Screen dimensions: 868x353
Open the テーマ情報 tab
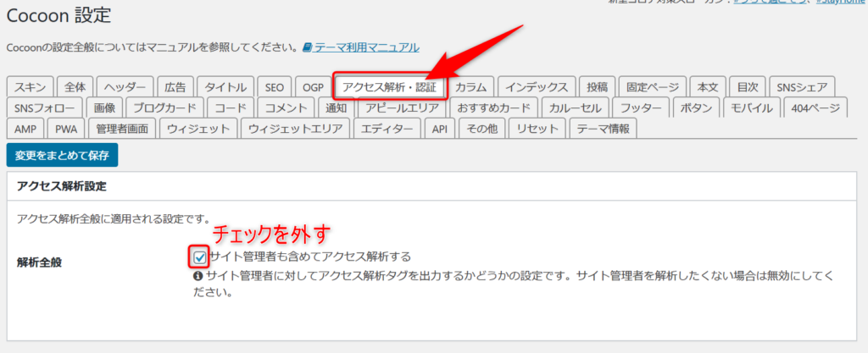tap(604, 129)
